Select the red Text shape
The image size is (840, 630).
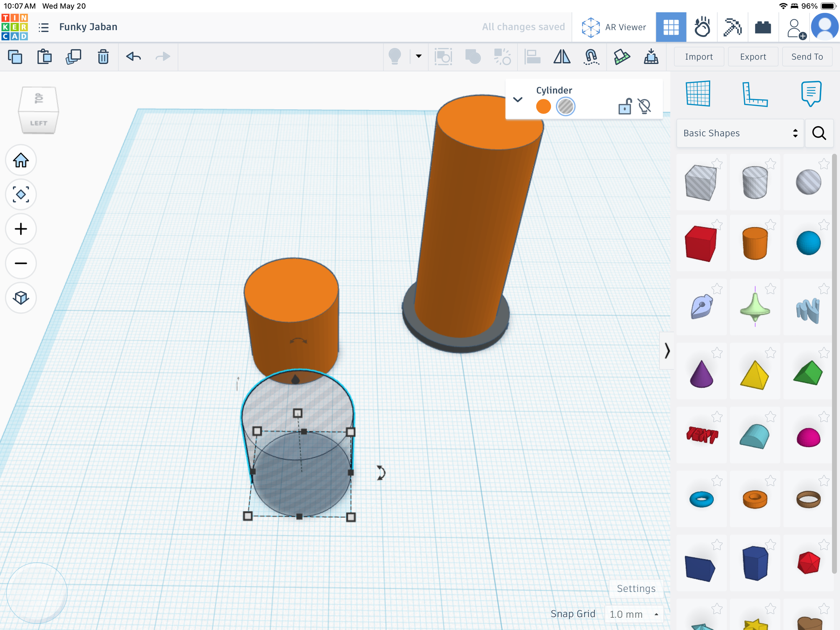click(702, 435)
